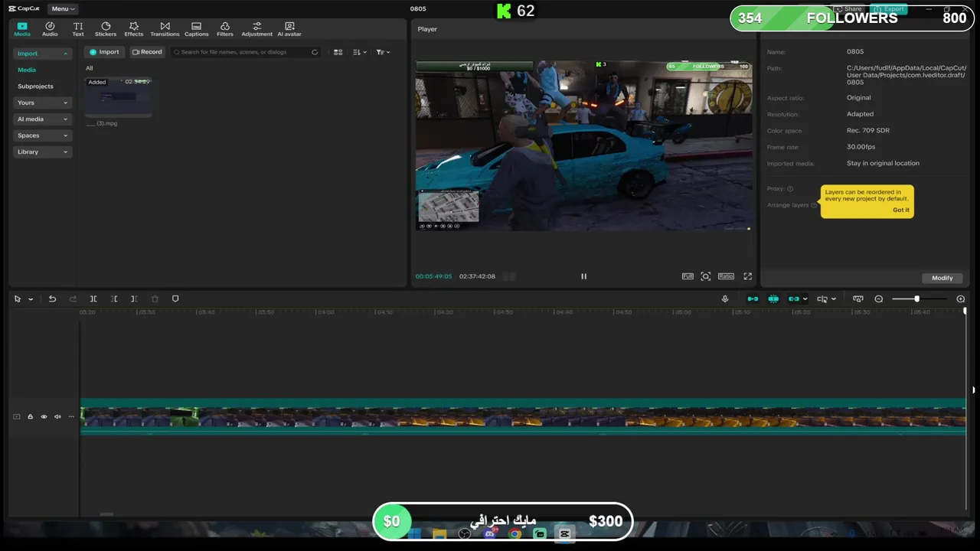Focus the media search field
Screen dimensions: 980x551
[x=245, y=52]
